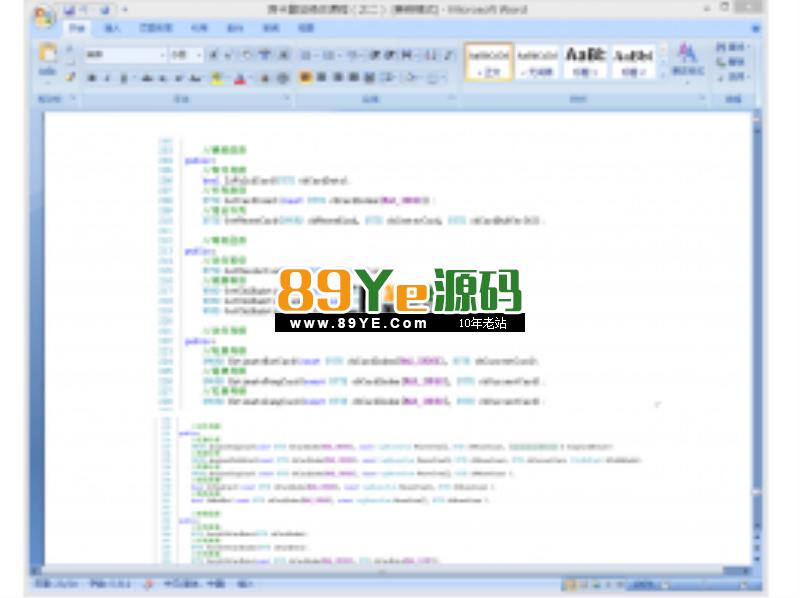Apply the Heading 1 style from gallery
Viewport: 800px width, 598px height.
click(586, 62)
